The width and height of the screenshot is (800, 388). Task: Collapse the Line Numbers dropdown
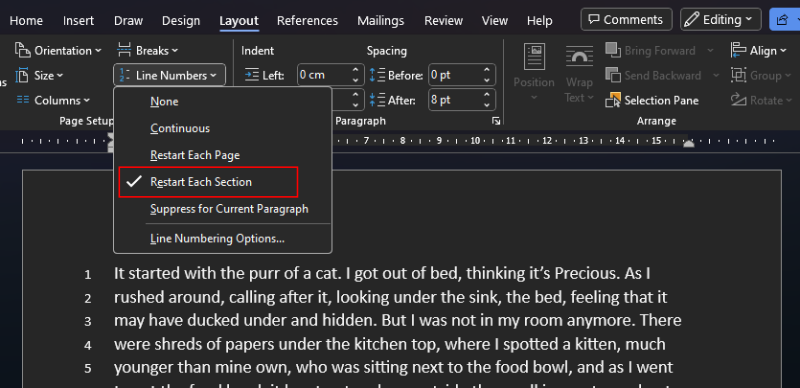(x=169, y=76)
